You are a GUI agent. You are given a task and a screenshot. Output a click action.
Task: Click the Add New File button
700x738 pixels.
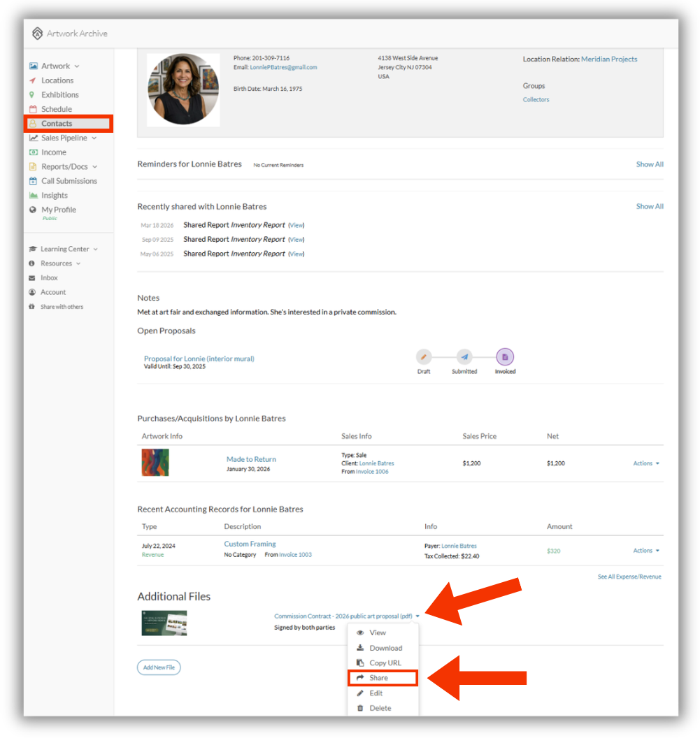click(159, 667)
